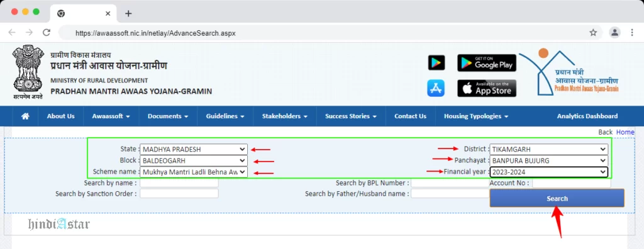Open the Block dropdown showing BALDEOGARH
Viewport: 644px width, 249px height.
tap(194, 161)
